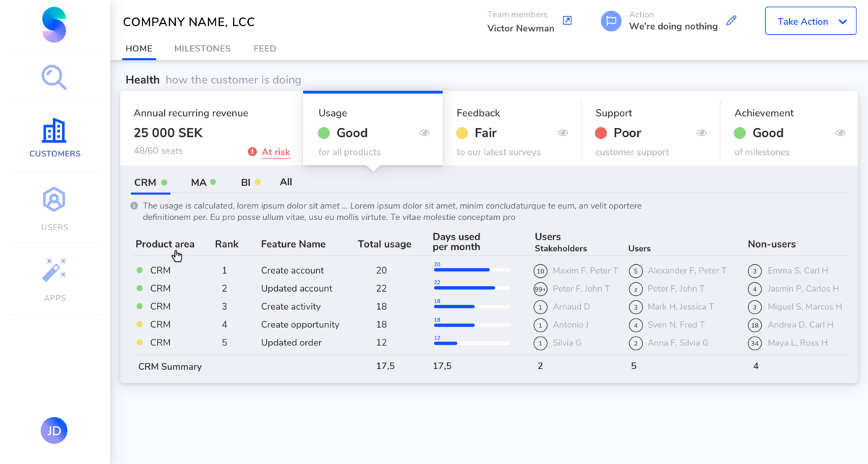
Task: Open the Users section from the sidebar
Action: (54, 199)
